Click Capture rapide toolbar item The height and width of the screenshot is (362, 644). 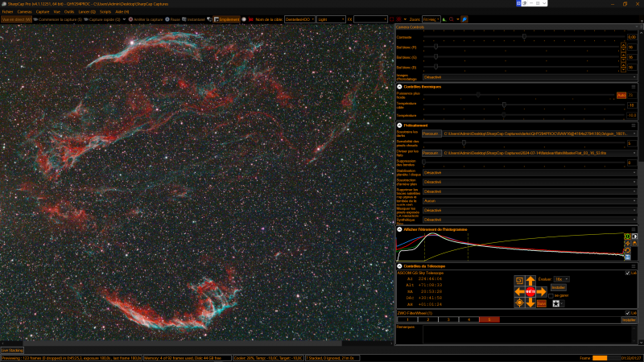(x=102, y=19)
